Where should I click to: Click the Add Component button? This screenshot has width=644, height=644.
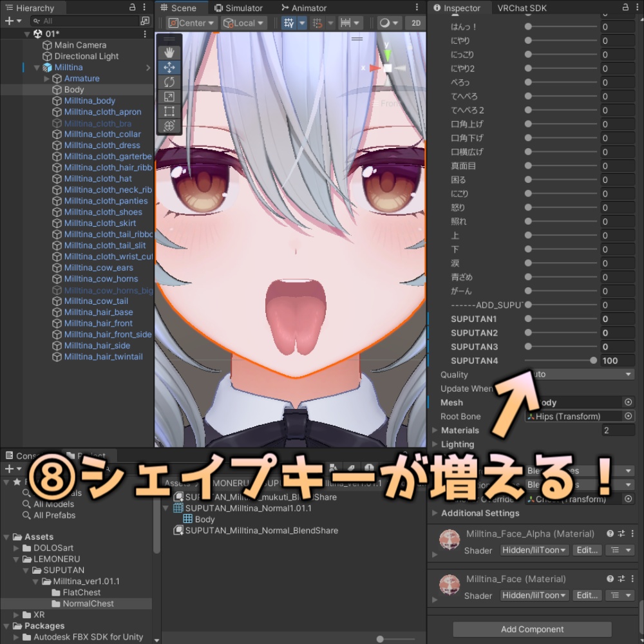coord(533,629)
